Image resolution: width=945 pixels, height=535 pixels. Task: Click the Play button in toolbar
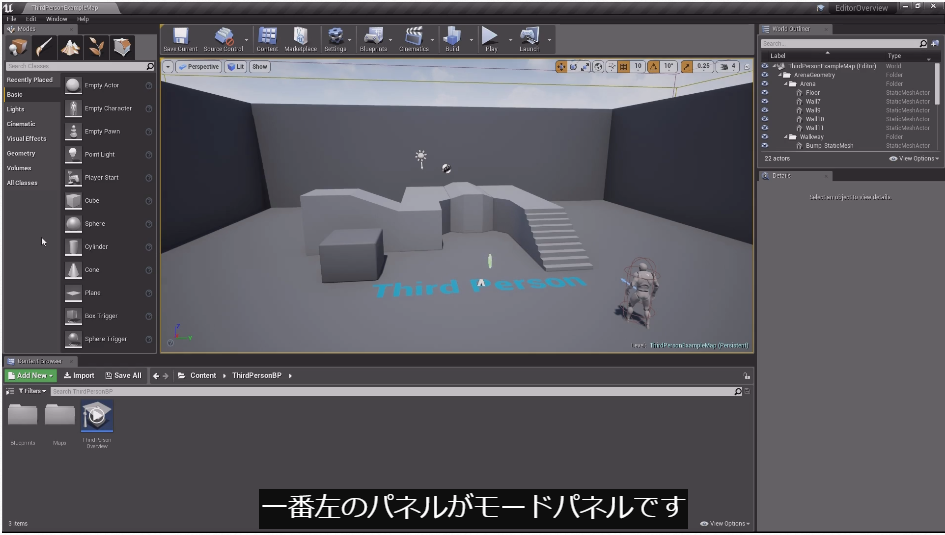[491, 39]
